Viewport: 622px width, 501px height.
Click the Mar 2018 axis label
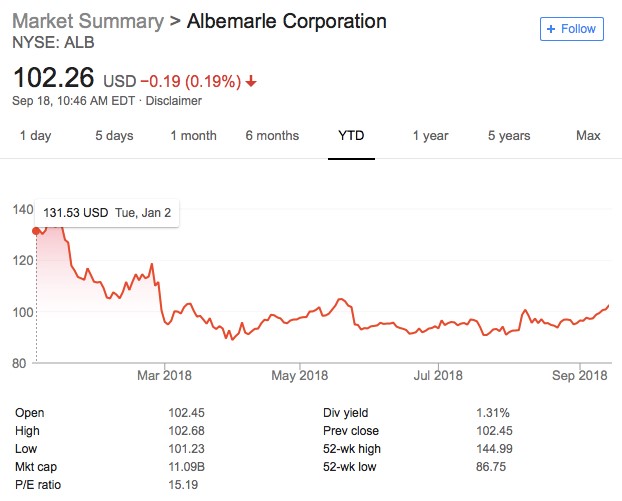[x=164, y=375]
